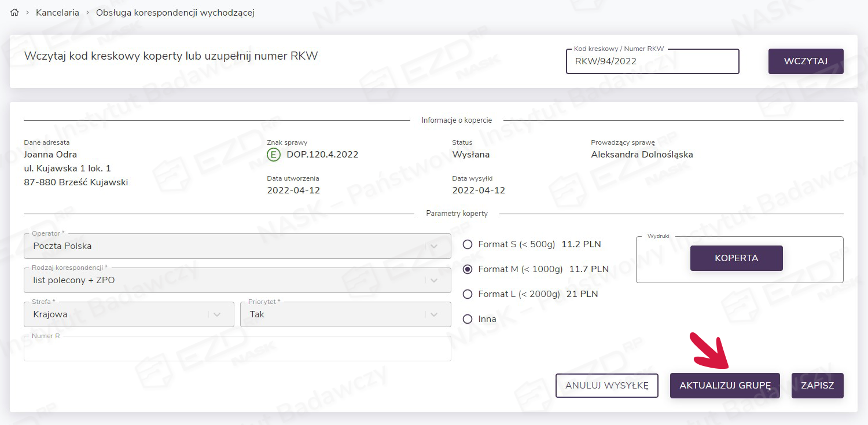Select the Inna format option
Screen dimensions: 868x425
(x=468, y=319)
